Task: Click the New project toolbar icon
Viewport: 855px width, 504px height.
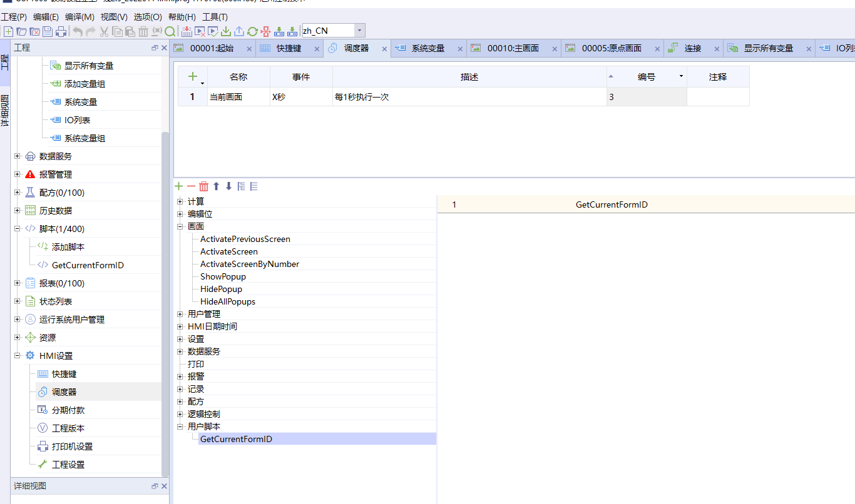Action: 8,31
